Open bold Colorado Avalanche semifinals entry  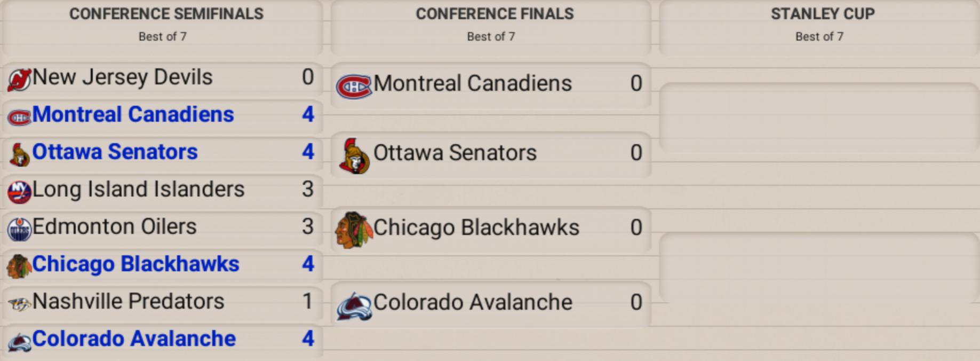pyautogui.click(x=134, y=339)
